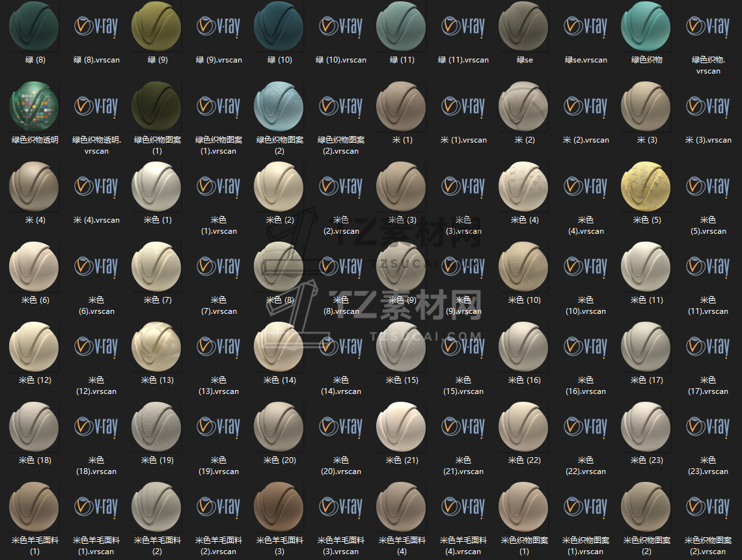Open the 米色 (10).vrscan V-Ray icon
The height and width of the screenshot is (560, 742).
pos(586,266)
